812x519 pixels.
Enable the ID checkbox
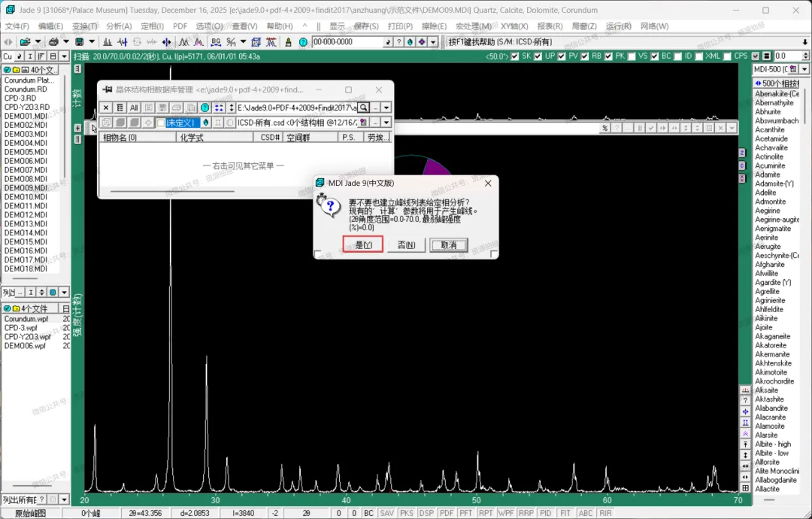(x=677, y=56)
